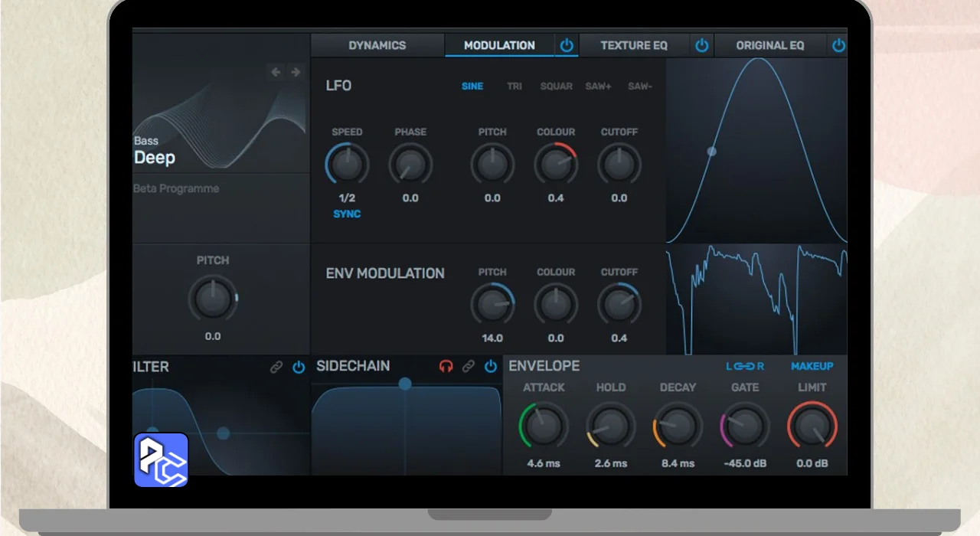Click the Envelope L/R stereo link icon
980x536 pixels.
(x=745, y=367)
